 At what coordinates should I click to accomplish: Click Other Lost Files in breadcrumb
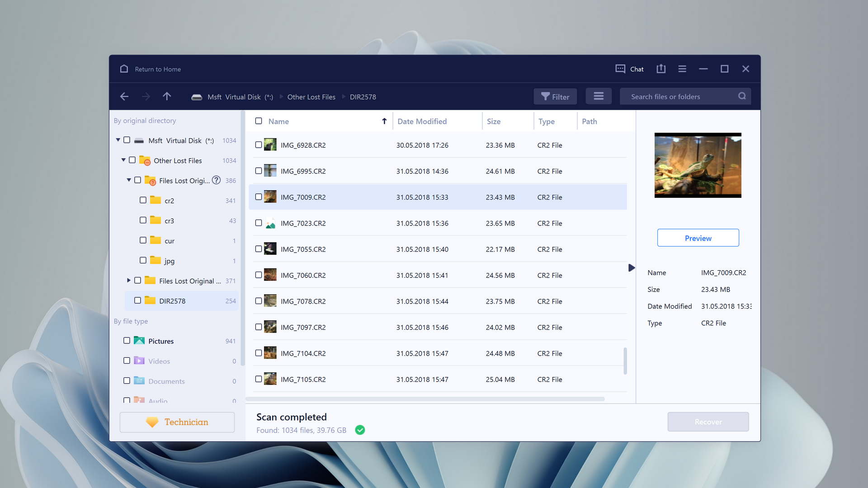pyautogui.click(x=311, y=97)
